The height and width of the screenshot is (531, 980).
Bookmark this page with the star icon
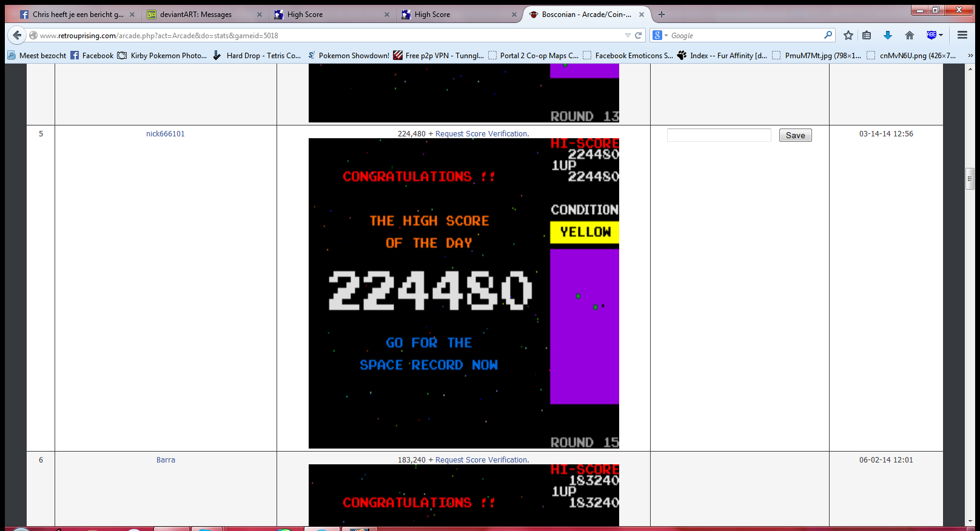tap(848, 35)
